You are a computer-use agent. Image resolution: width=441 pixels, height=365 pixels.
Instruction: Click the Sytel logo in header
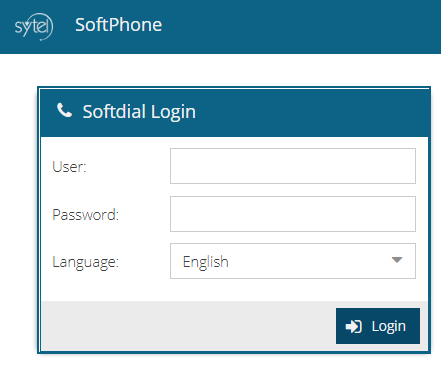click(x=34, y=26)
